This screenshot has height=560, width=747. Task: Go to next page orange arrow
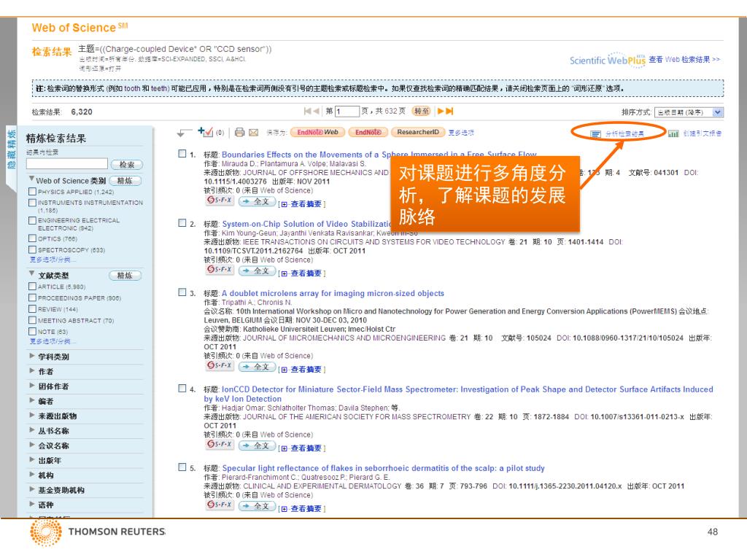441,111
